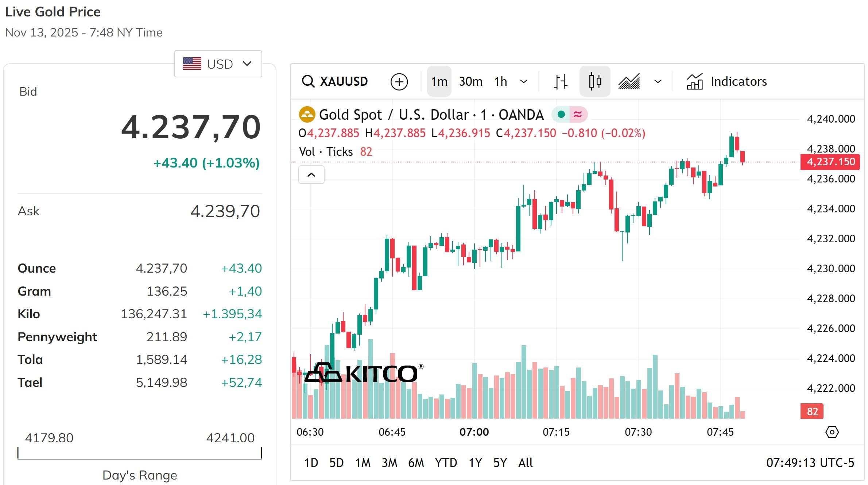The image size is (868, 485).
Task: Select the candlestick chart style icon
Action: point(594,81)
